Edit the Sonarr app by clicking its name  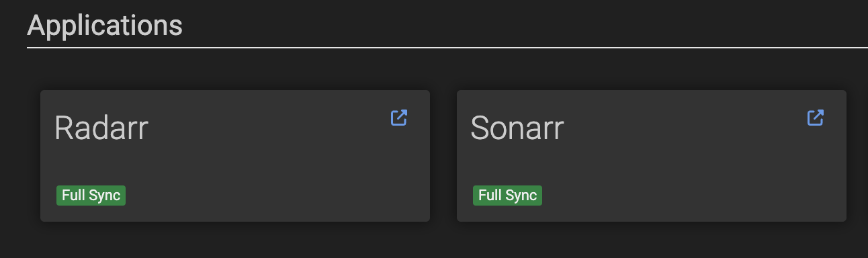517,128
